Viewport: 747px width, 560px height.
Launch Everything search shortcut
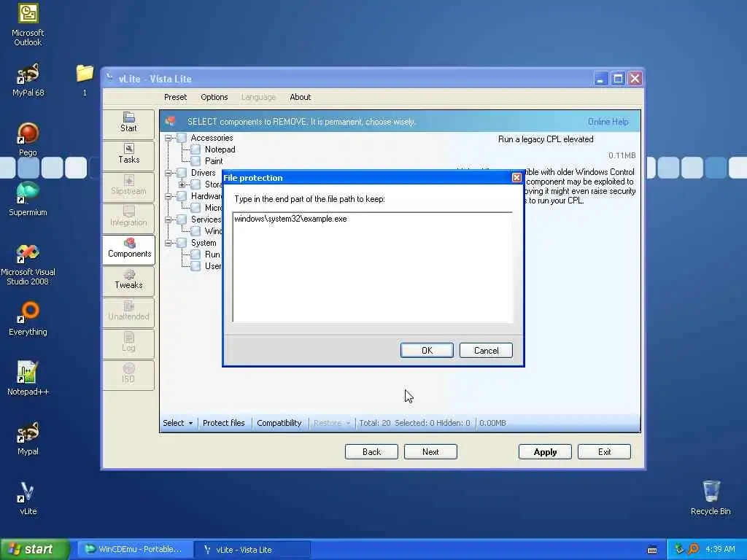click(x=28, y=319)
